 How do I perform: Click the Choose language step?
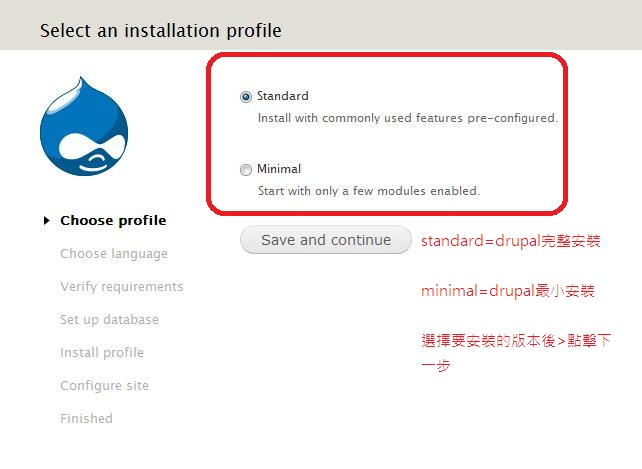click(x=114, y=254)
